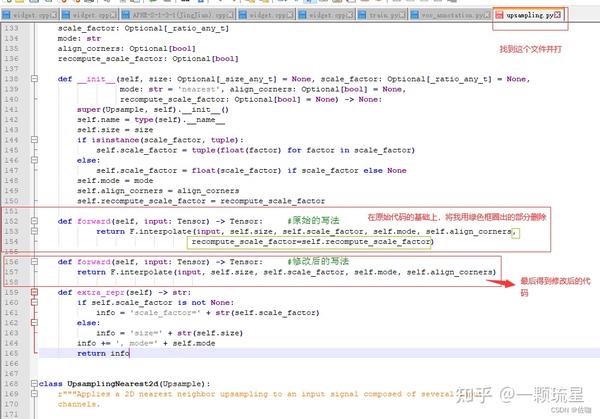Click the blue disk icon on voc_annotation.py tab
This screenshot has width=600, height=419.
[414, 15]
